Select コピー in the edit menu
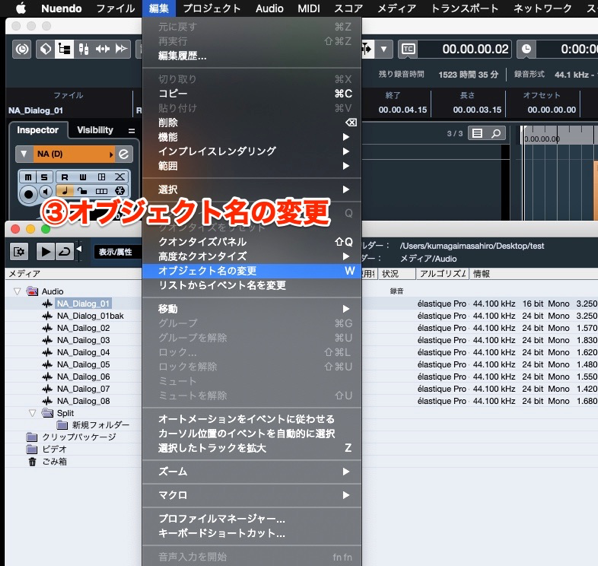Screen dimensions: 598x566 tap(251, 93)
